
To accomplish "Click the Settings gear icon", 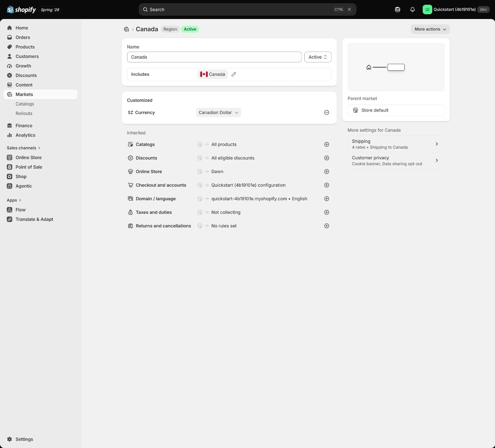I will pos(10,439).
